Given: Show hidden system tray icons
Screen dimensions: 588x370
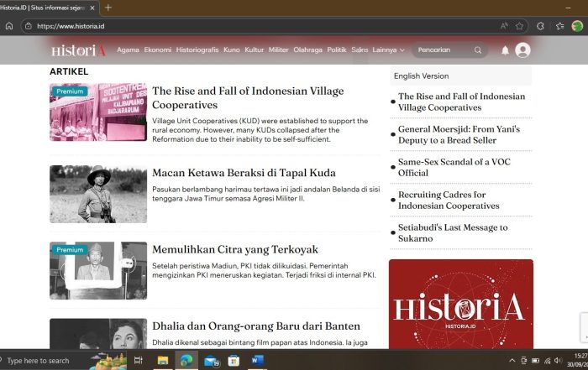Looking at the screenshot, I should tap(512, 360).
